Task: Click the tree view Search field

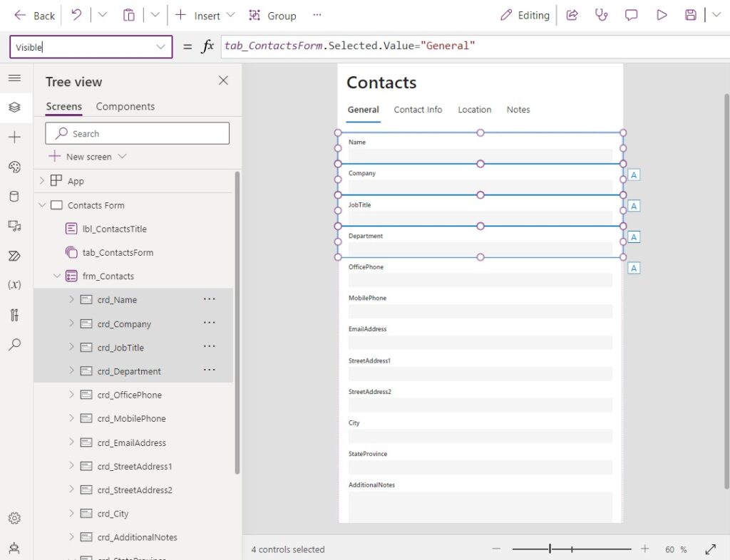Action: pyautogui.click(x=138, y=133)
